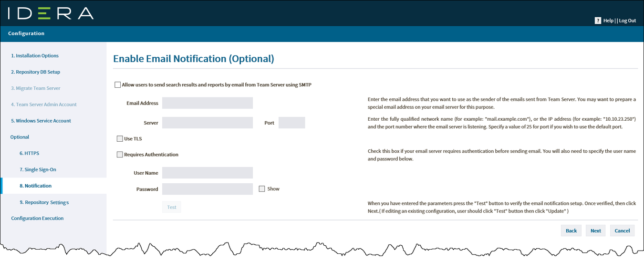Click the Back button
Viewport: 644px width, 262px height.
571,231
